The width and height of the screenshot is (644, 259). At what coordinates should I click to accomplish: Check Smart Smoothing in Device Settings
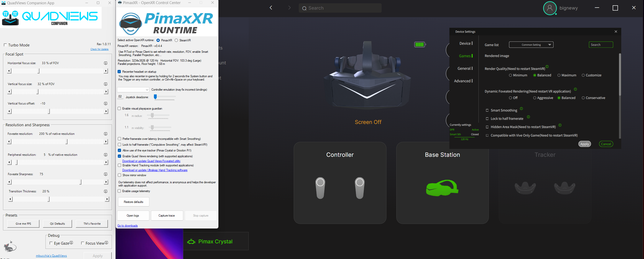487,110
